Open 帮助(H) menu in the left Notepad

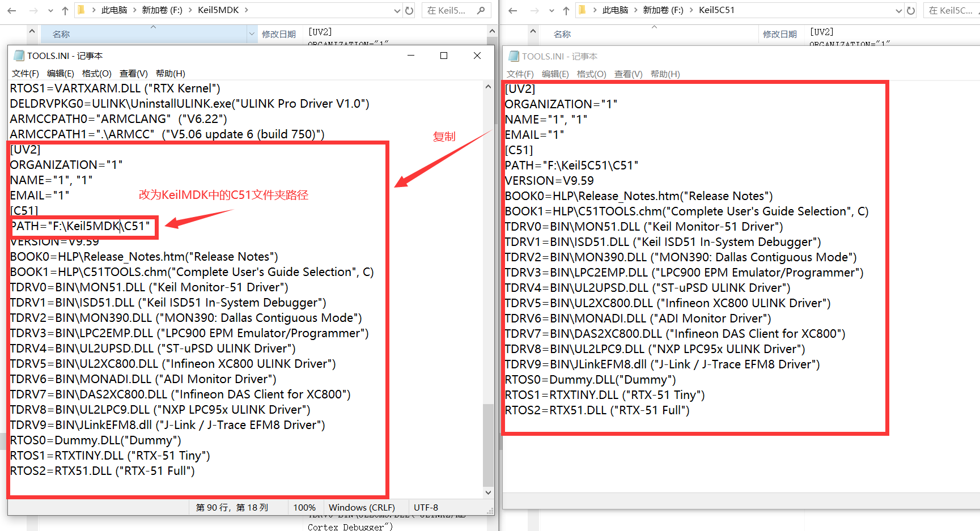[171, 74]
